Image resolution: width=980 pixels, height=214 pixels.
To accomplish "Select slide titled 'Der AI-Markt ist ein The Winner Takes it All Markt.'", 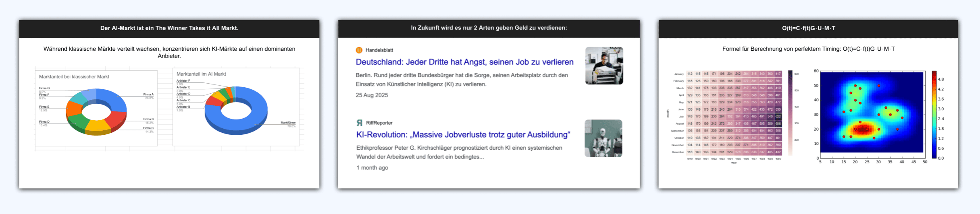I will pos(169,28).
